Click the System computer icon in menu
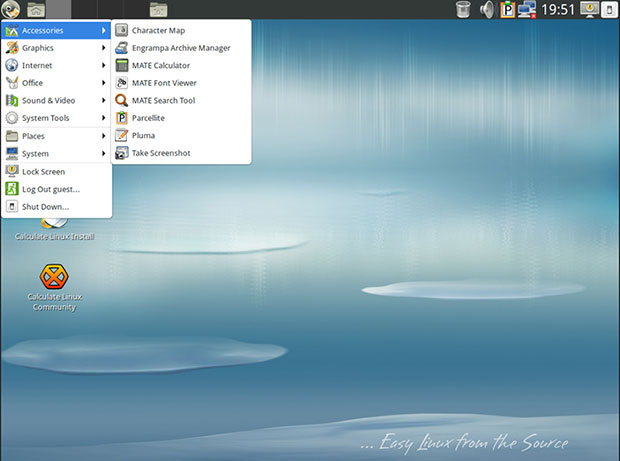This screenshot has width=620, height=461. [12, 153]
